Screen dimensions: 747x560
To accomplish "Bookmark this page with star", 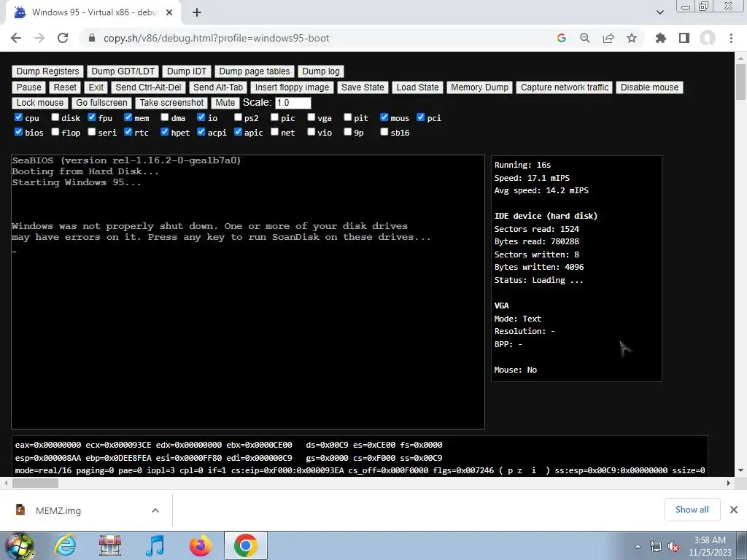I will pos(632,38).
